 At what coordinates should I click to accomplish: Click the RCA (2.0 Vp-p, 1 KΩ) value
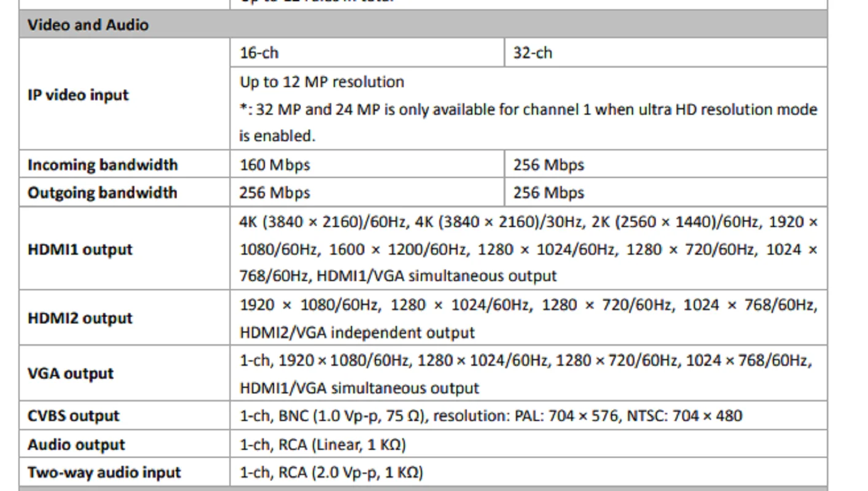(x=350, y=473)
